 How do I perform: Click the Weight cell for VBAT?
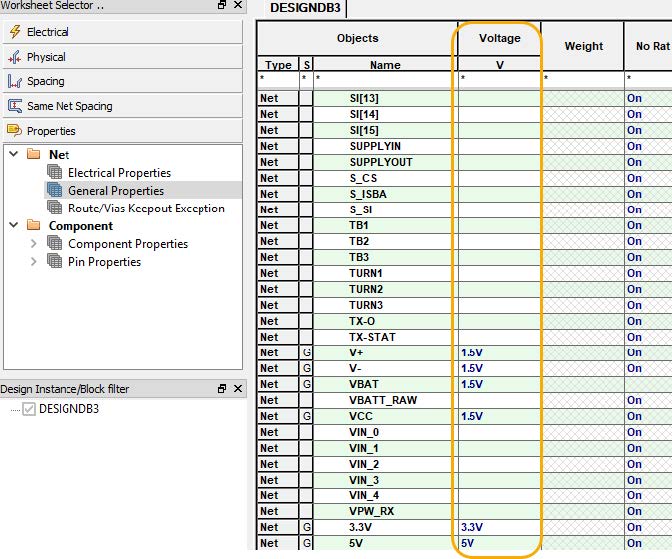pos(583,384)
